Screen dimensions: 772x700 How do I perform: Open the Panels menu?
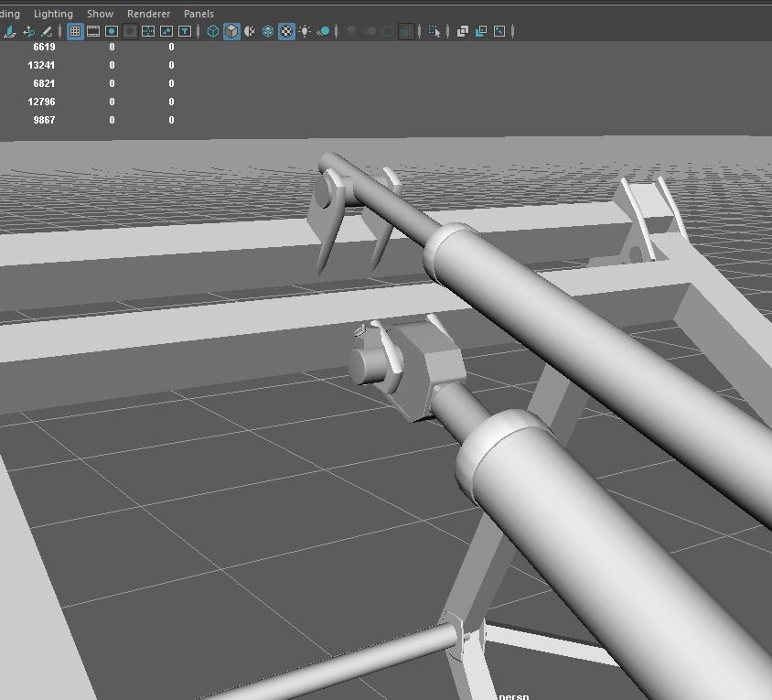point(198,14)
